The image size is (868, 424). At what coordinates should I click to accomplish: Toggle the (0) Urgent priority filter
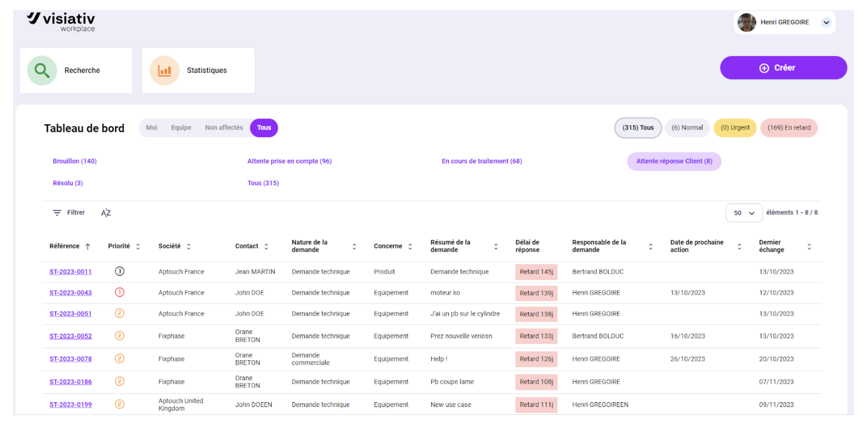tap(735, 128)
